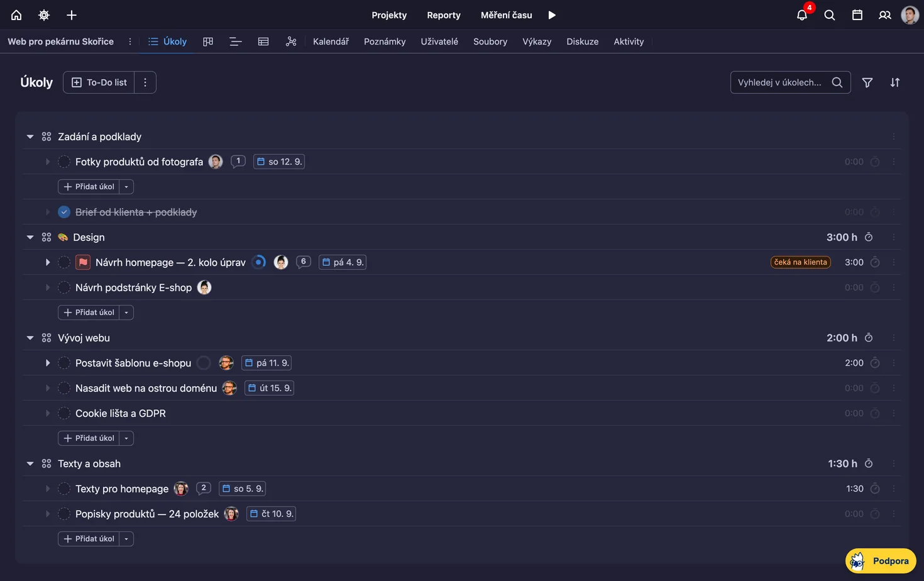Open the users group icon
Image resolution: width=924 pixels, height=581 pixels.
click(x=885, y=15)
